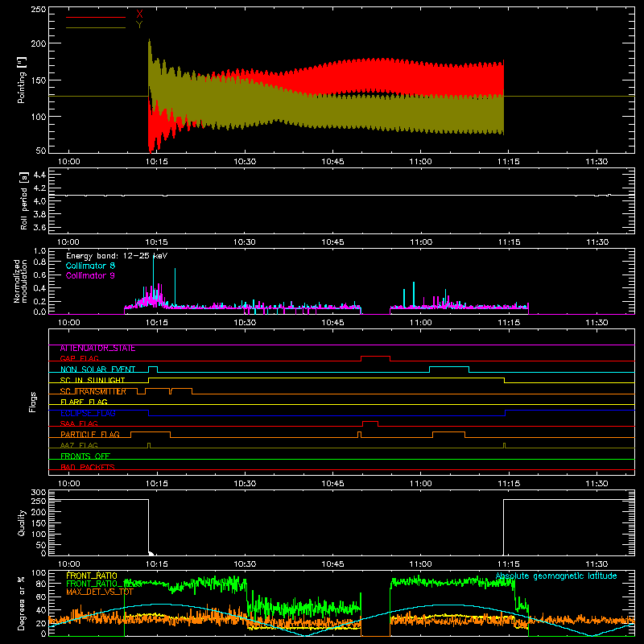Screen dimensions: 644x644
Task: Select the BAD_PACKETS flag label
Action: 88,467
